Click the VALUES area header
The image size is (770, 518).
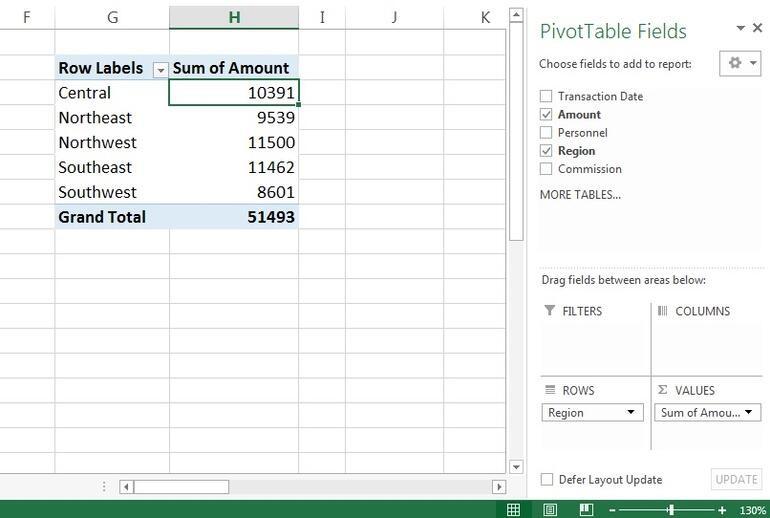687,390
